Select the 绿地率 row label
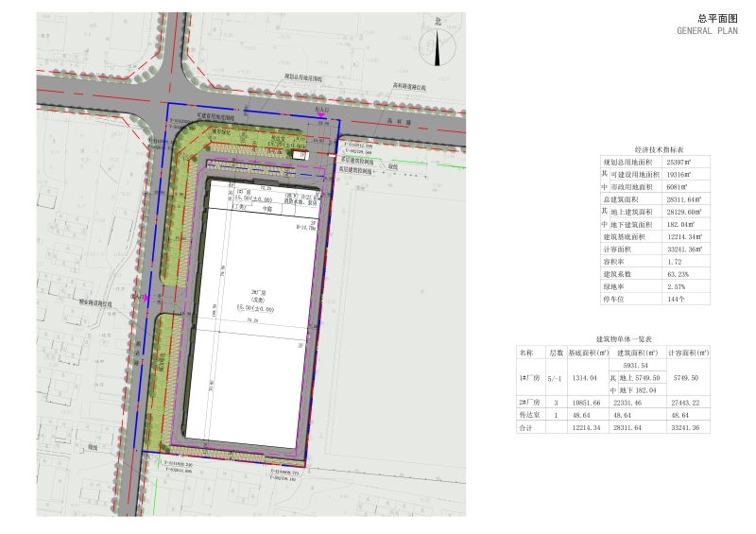This screenshot has width=756, height=534. 613,287
